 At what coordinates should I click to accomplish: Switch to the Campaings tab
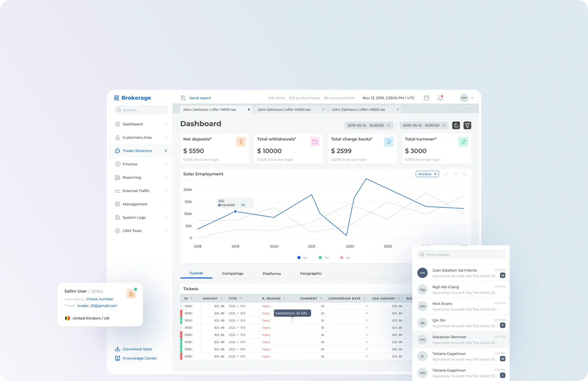pyautogui.click(x=233, y=273)
